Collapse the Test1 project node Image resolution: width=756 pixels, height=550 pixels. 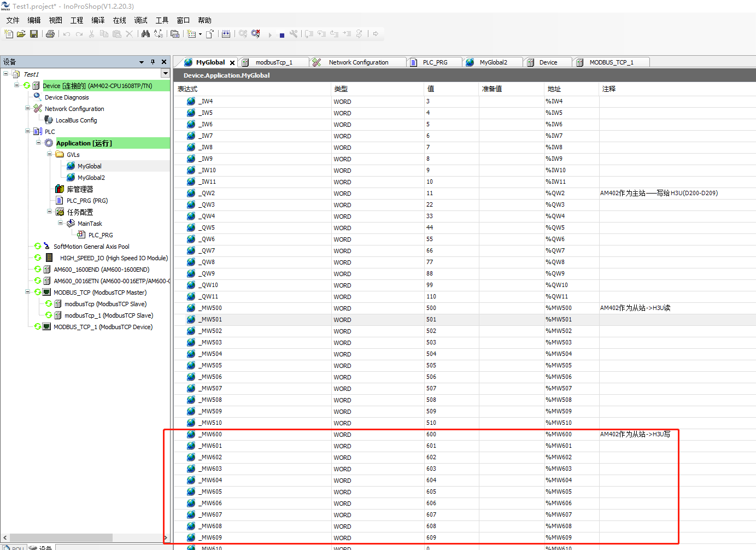point(6,73)
